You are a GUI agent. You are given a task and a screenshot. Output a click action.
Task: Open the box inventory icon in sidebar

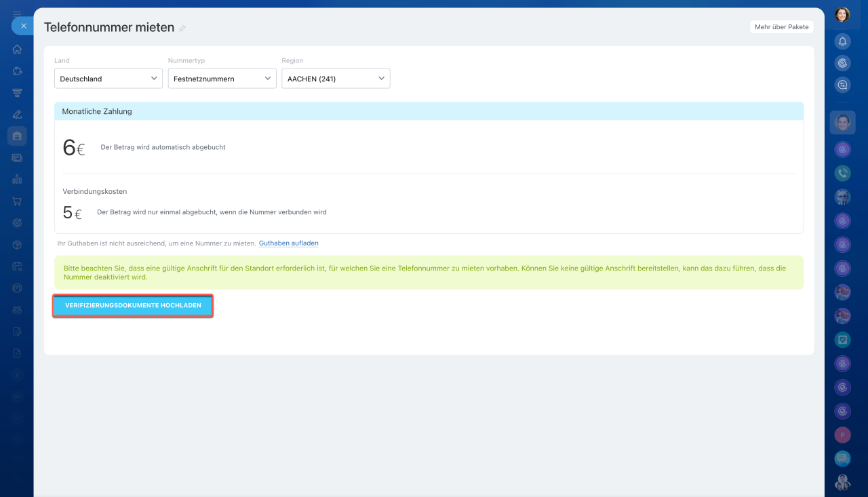17,245
